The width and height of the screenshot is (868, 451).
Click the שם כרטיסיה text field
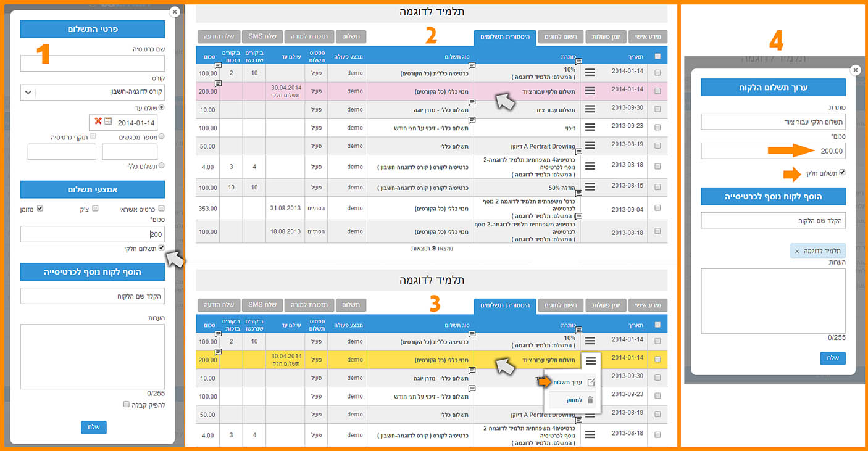[x=93, y=64]
